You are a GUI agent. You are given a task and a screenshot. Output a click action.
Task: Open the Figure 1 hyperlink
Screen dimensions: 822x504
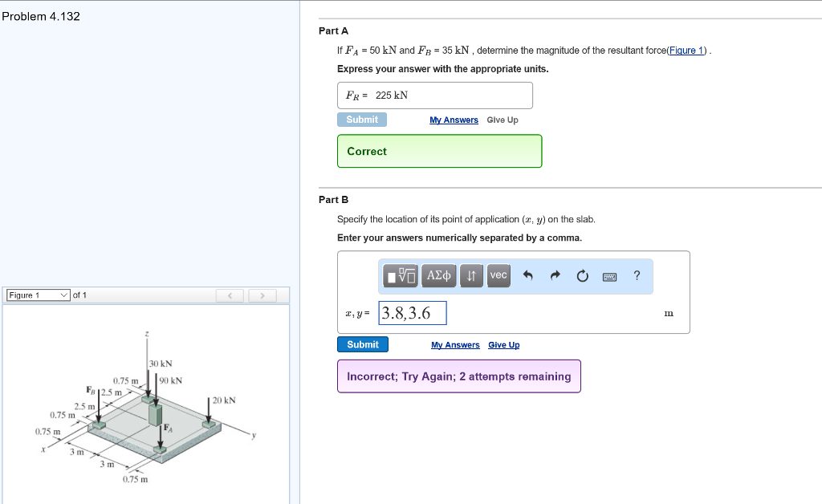point(686,50)
